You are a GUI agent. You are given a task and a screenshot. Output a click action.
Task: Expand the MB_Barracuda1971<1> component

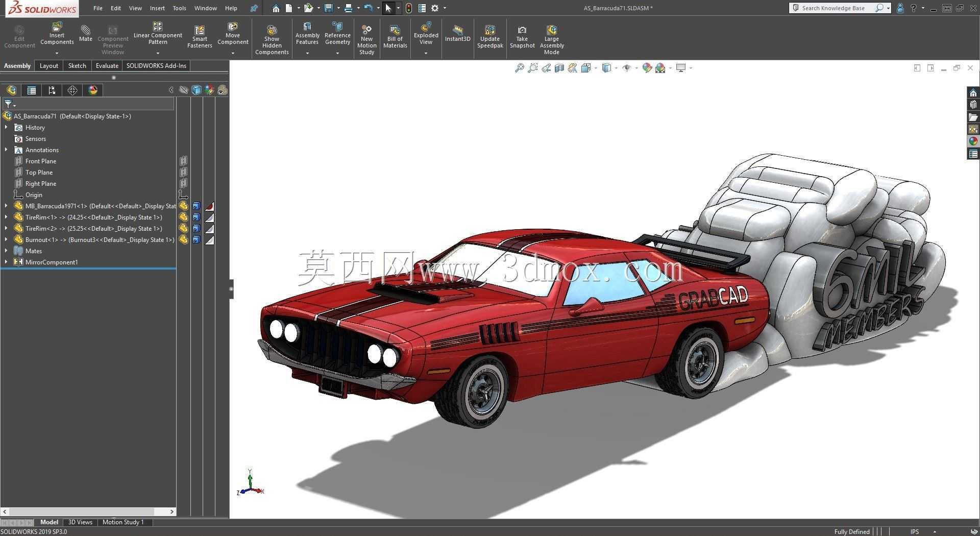tap(6, 206)
